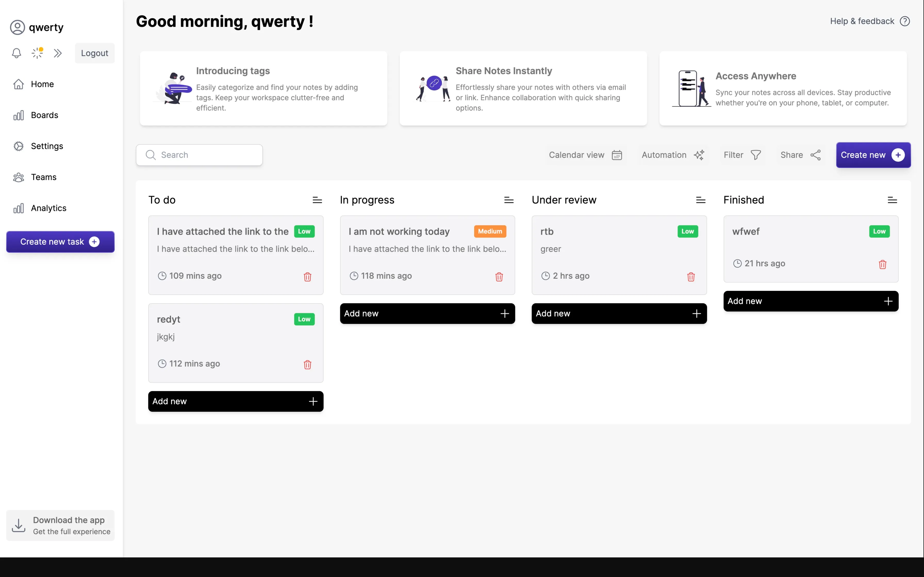Image resolution: width=924 pixels, height=577 pixels.
Task: Open the Introducing tags card
Action: [x=263, y=88]
